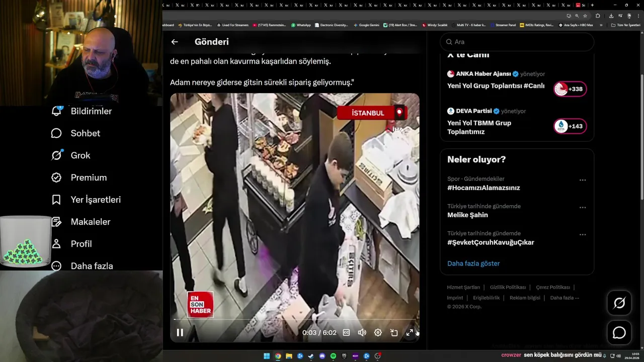Toggle video closed captions
Screen dimensions: 644x362
(346, 332)
